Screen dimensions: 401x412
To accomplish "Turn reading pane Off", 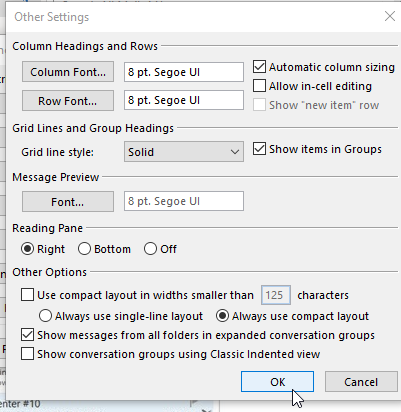I will pyautogui.click(x=150, y=249).
